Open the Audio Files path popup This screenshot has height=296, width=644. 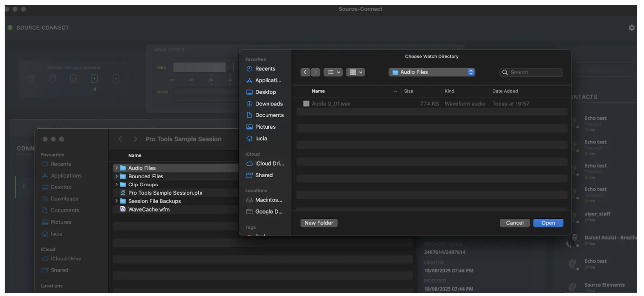432,72
